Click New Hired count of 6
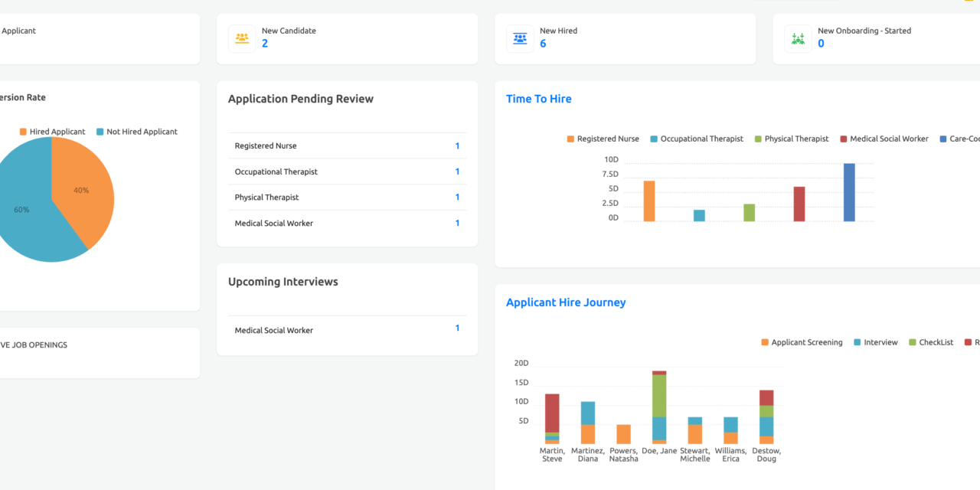Viewport: 980px width, 490px height. pos(543,44)
